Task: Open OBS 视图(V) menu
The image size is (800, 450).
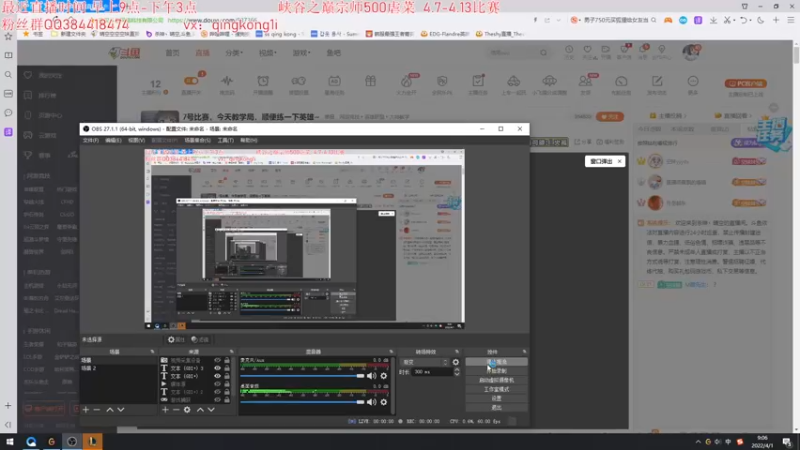Action: [136, 140]
